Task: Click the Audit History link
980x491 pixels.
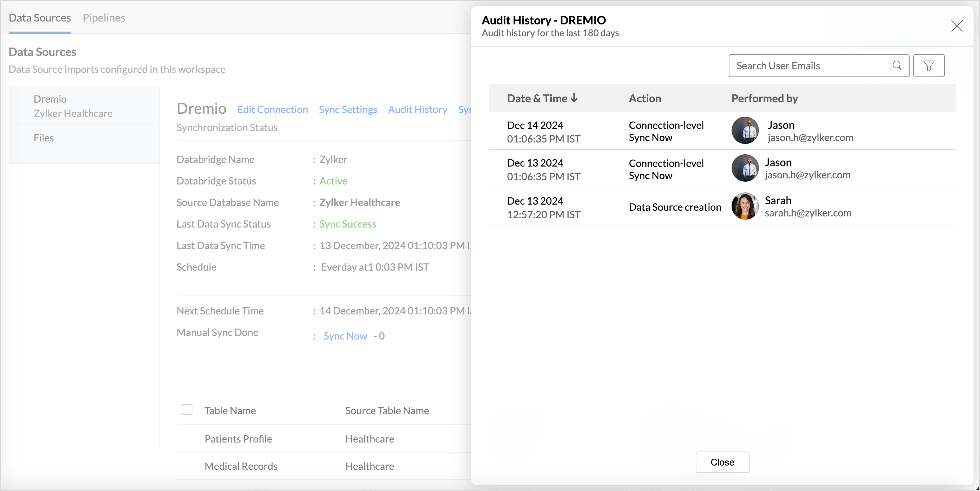Action: point(417,109)
